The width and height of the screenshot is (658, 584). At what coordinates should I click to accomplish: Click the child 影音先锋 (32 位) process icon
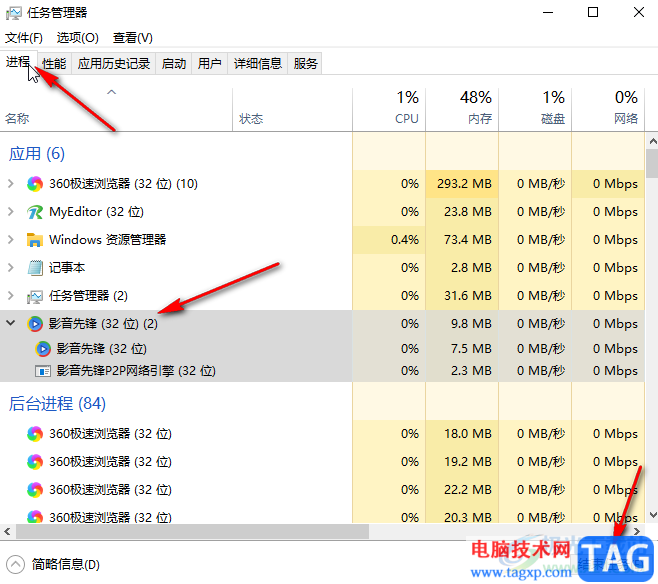43,349
